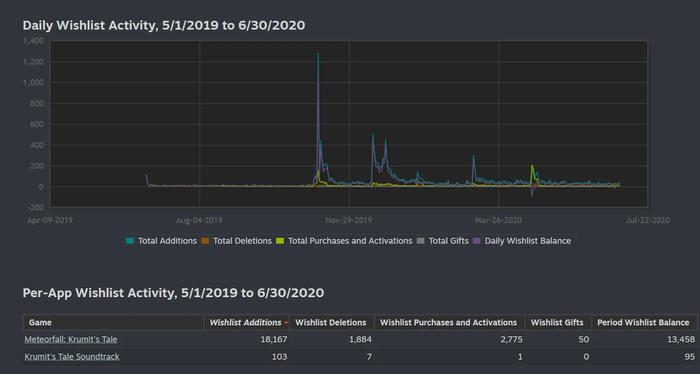Toggle the Total Deletions series label
Viewport: 700px width, 374px height.
point(242,241)
